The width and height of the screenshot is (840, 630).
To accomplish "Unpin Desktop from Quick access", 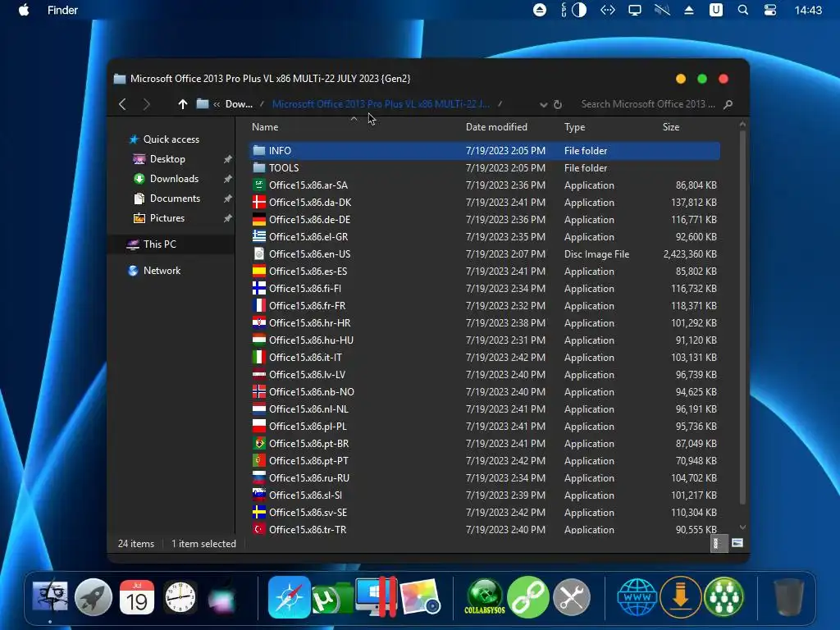I will (228, 159).
